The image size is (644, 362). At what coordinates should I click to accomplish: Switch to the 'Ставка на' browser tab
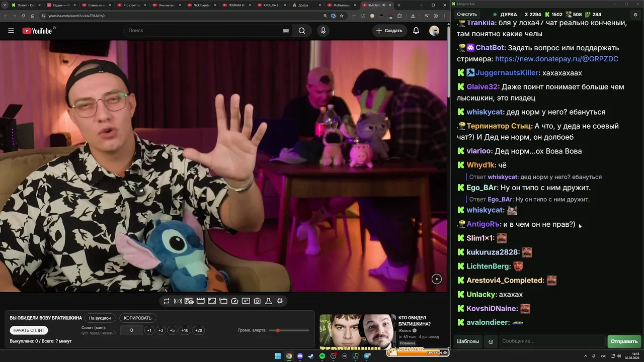96,5
